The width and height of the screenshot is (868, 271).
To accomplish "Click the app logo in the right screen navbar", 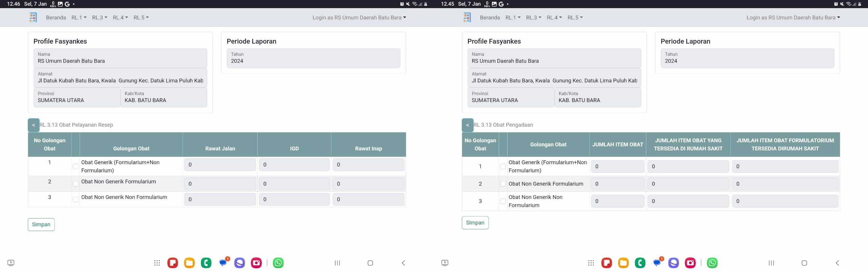I will (x=467, y=17).
